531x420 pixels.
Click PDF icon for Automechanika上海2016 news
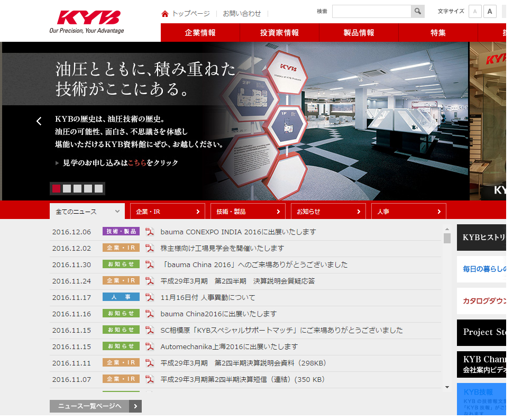point(150,346)
